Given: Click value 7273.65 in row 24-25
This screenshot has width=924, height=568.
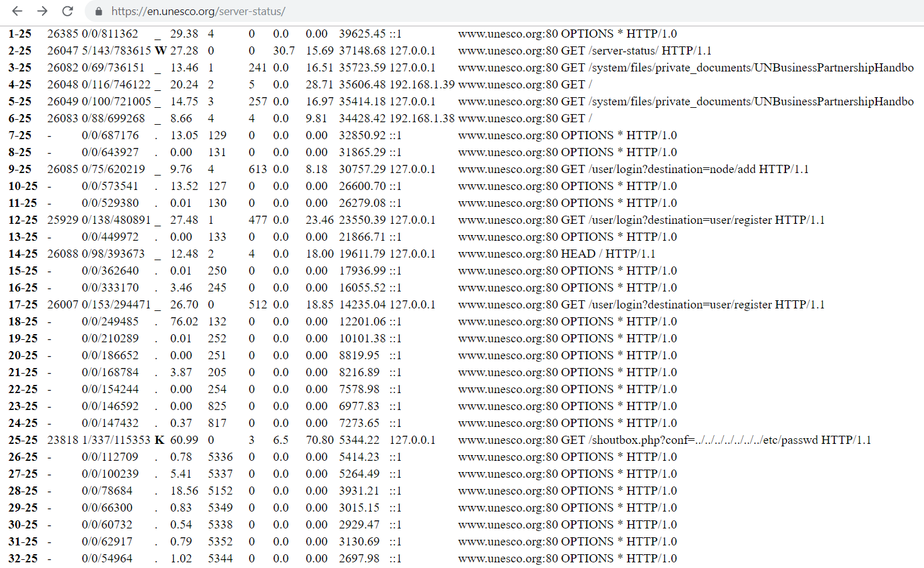Looking at the screenshot, I should 359,423.
